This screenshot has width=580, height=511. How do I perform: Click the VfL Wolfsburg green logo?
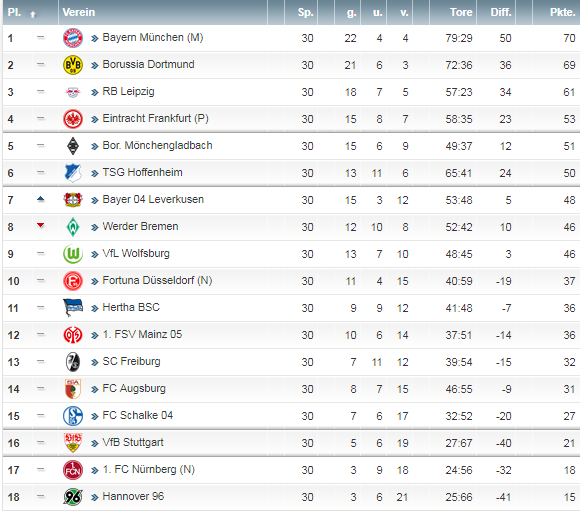click(73, 254)
